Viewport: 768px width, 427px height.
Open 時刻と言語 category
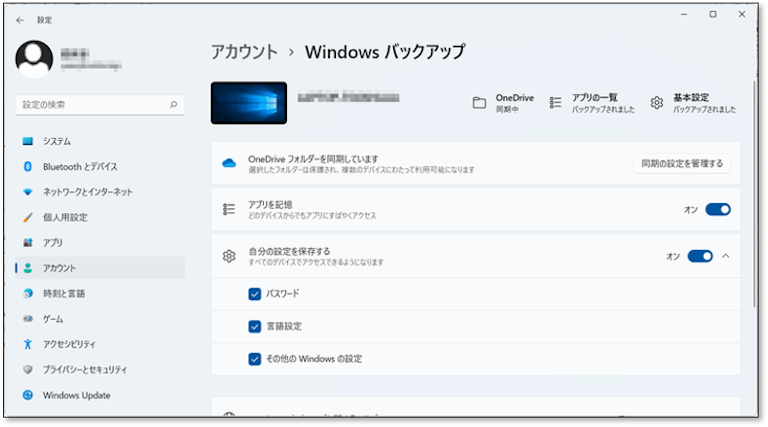click(100, 293)
